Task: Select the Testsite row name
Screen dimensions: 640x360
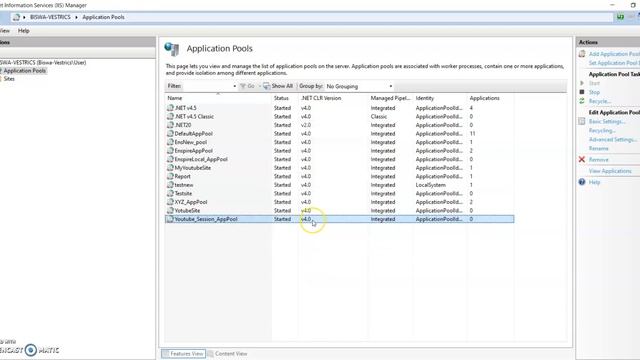Action: coord(183,193)
